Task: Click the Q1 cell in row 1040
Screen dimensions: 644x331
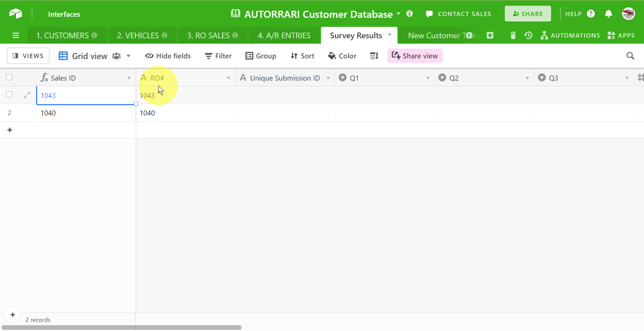Action: click(x=385, y=113)
